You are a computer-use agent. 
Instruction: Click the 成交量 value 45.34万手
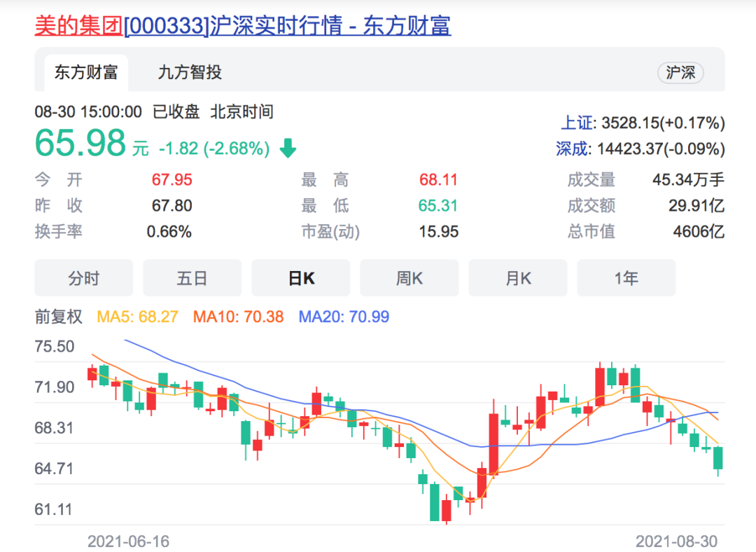click(689, 179)
